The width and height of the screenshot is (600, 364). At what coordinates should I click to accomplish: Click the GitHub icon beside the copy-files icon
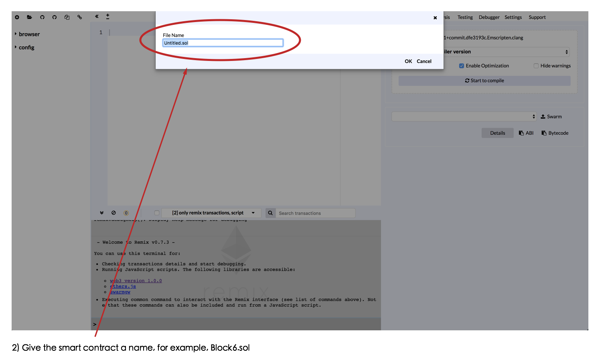pos(55,17)
